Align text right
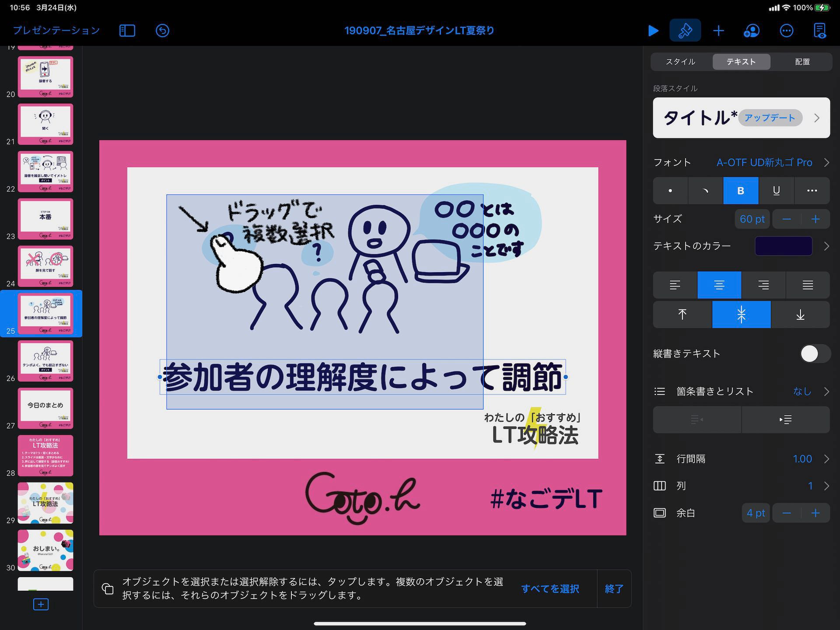The width and height of the screenshot is (840, 630). pos(763,285)
